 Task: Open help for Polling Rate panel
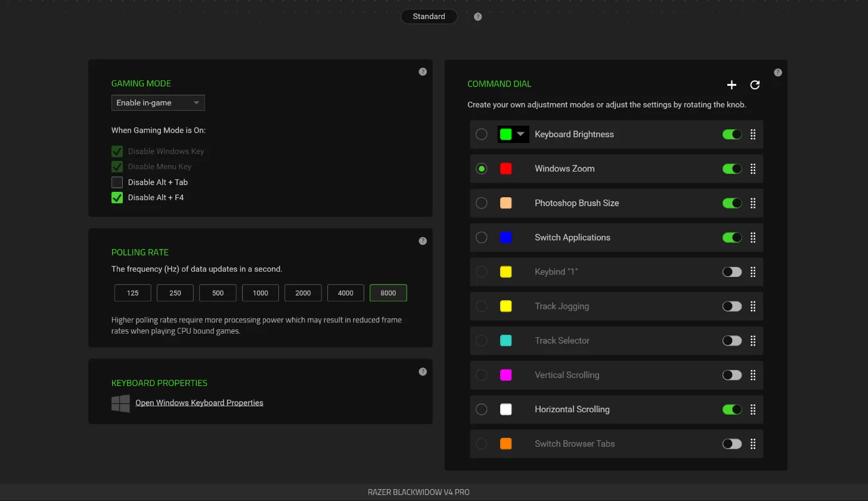(423, 241)
